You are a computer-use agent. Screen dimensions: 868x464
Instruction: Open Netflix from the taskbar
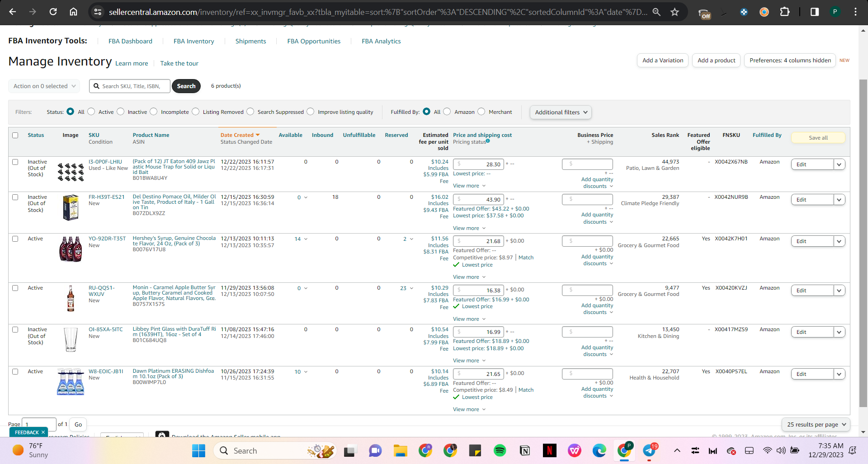point(550,450)
